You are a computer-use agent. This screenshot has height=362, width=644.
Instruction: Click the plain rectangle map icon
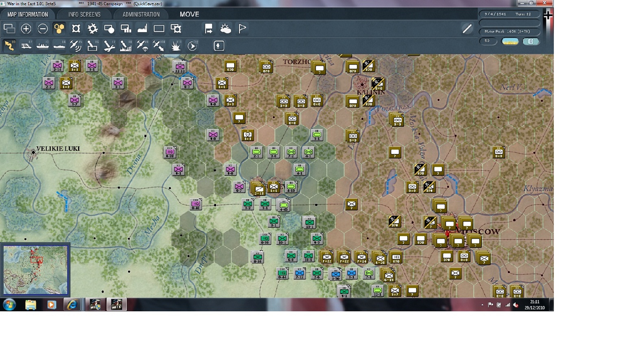click(x=159, y=28)
